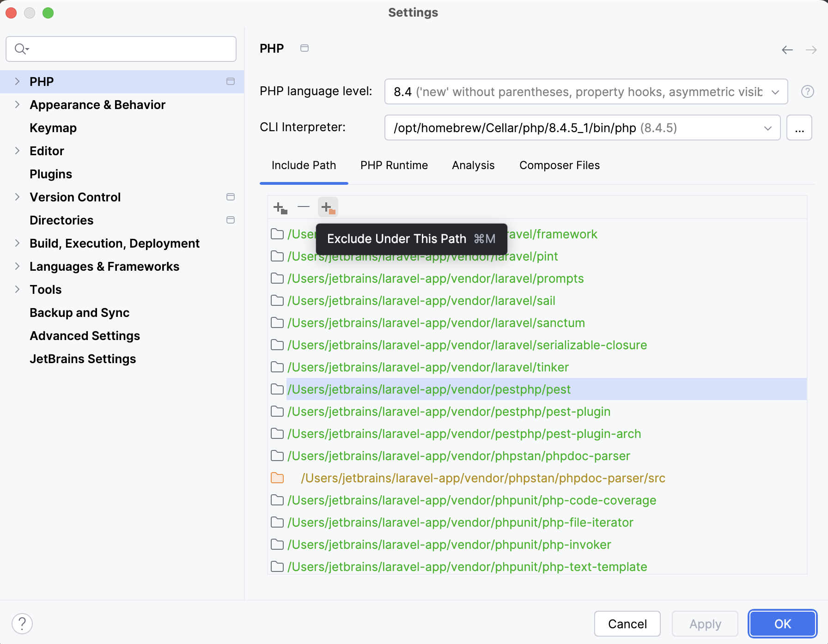Click the Exclude Under This Path icon

click(x=328, y=207)
